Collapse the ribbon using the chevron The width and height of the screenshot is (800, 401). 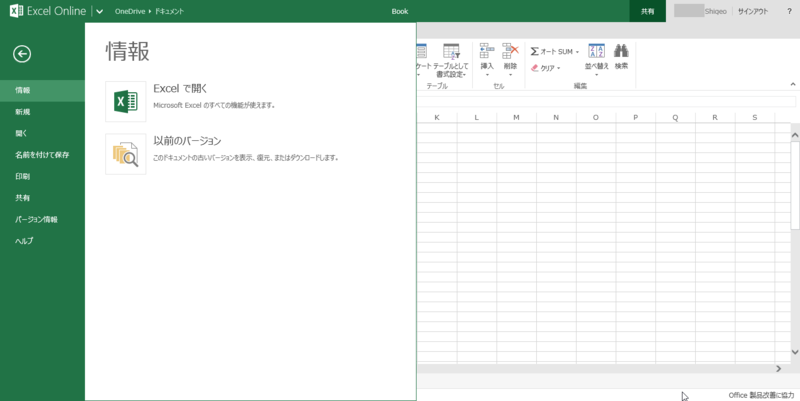tap(793, 84)
